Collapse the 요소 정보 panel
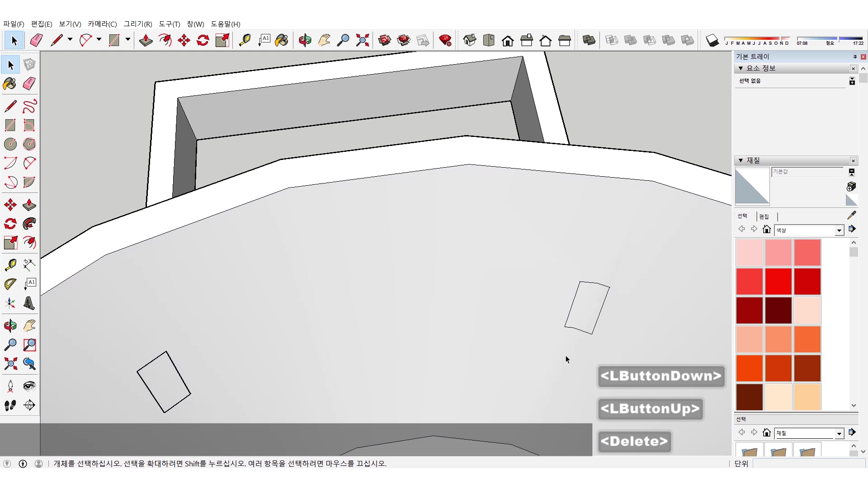Screen dimensions: 868x488 coord(741,68)
